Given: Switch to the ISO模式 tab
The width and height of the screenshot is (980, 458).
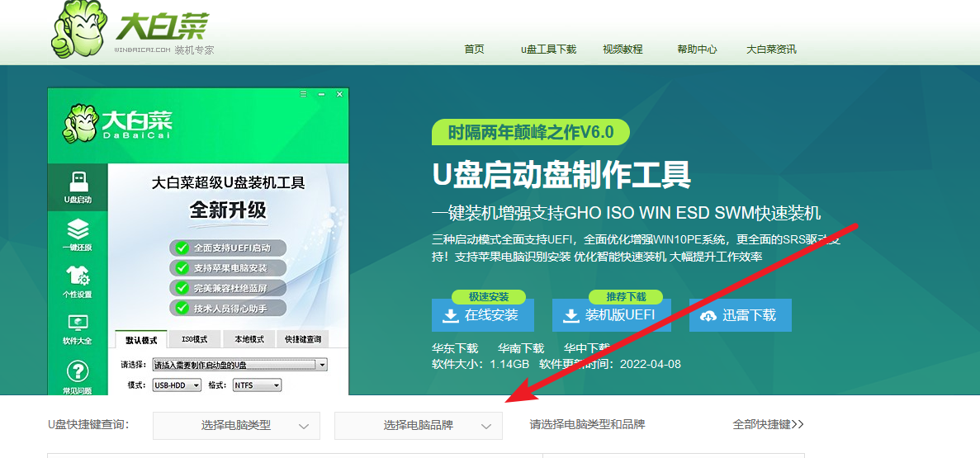Looking at the screenshot, I should click(x=194, y=339).
